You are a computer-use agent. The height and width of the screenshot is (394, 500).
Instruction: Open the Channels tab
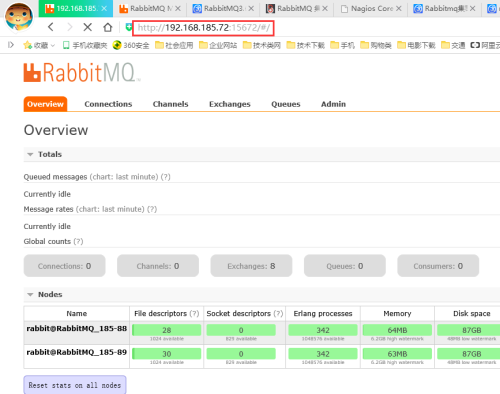170,104
